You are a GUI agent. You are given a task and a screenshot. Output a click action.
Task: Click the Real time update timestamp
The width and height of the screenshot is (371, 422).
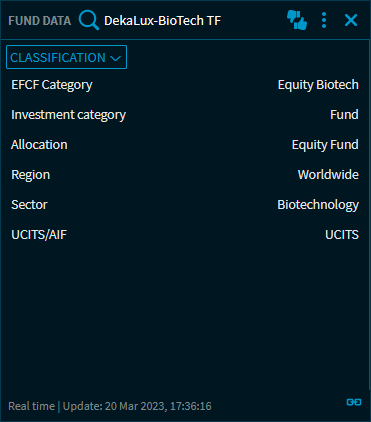click(110, 406)
